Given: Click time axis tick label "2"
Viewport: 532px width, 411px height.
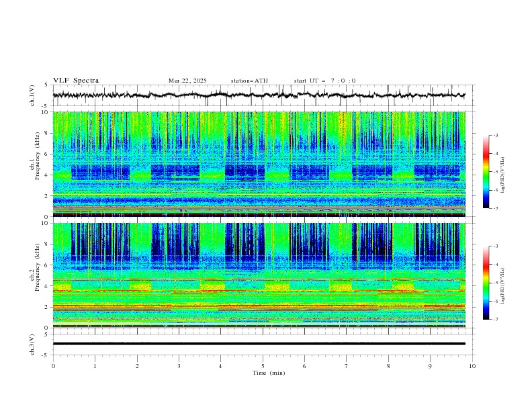Looking at the screenshot, I should tap(137, 366).
